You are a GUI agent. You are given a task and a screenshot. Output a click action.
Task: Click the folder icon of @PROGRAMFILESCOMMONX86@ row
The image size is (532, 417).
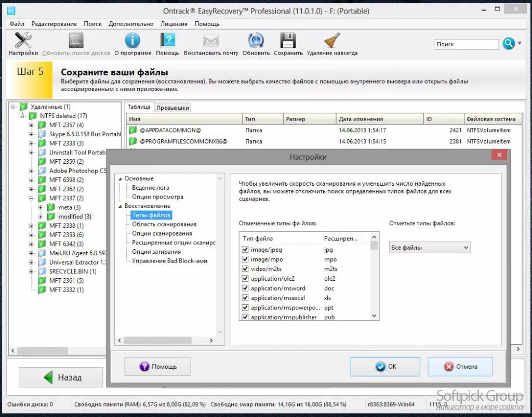point(132,141)
